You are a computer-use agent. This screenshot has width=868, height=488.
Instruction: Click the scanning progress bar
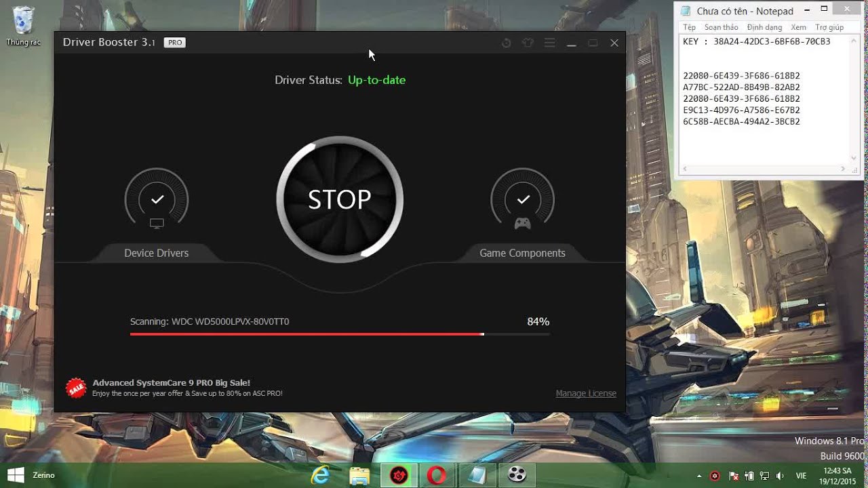tap(340, 334)
